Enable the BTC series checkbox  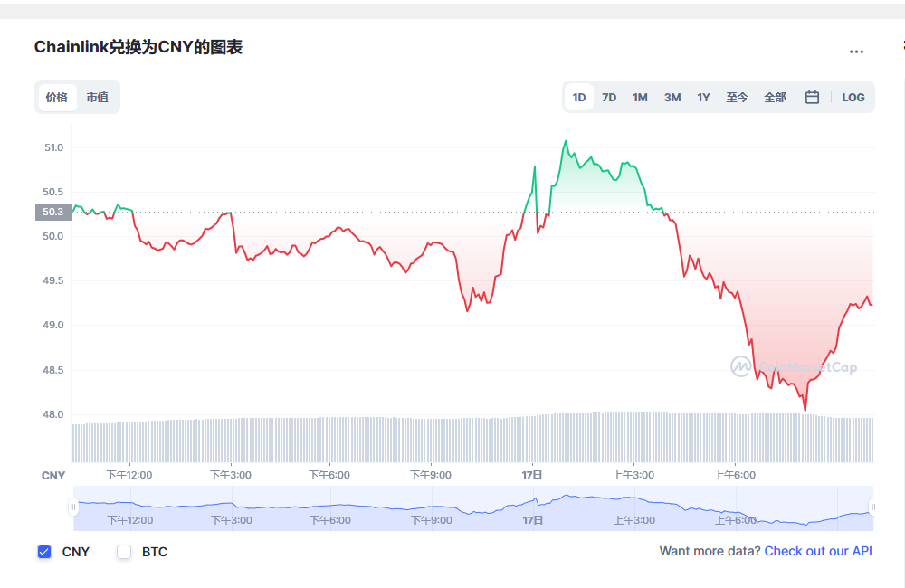[x=124, y=552]
